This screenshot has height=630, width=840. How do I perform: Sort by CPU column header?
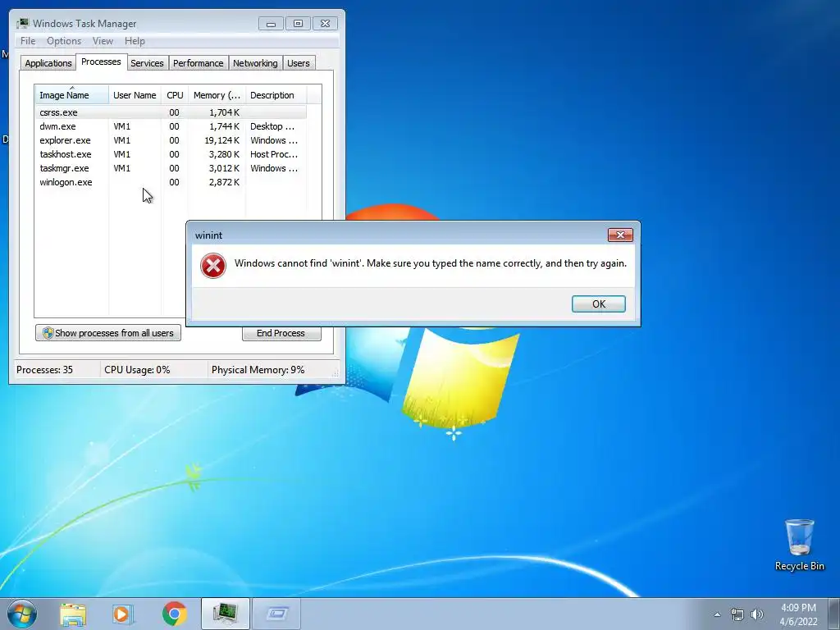click(x=175, y=95)
